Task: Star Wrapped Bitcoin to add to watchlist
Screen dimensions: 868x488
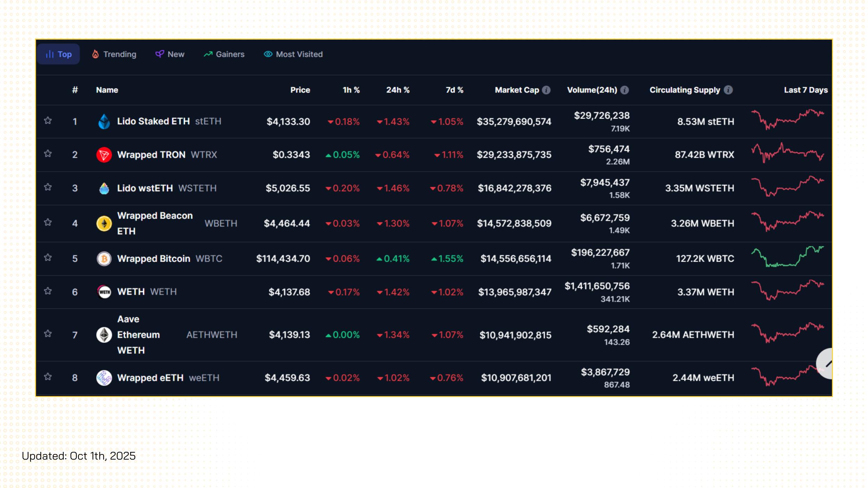Action: tap(48, 258)
